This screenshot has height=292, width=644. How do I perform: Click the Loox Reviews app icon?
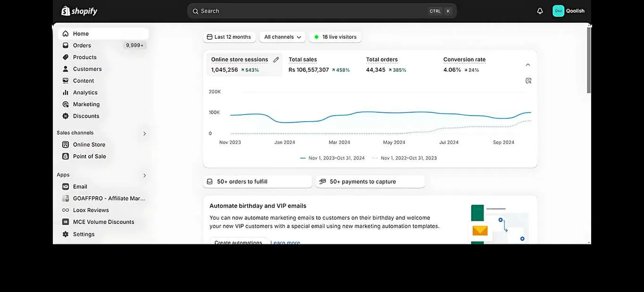pos(66,210)
